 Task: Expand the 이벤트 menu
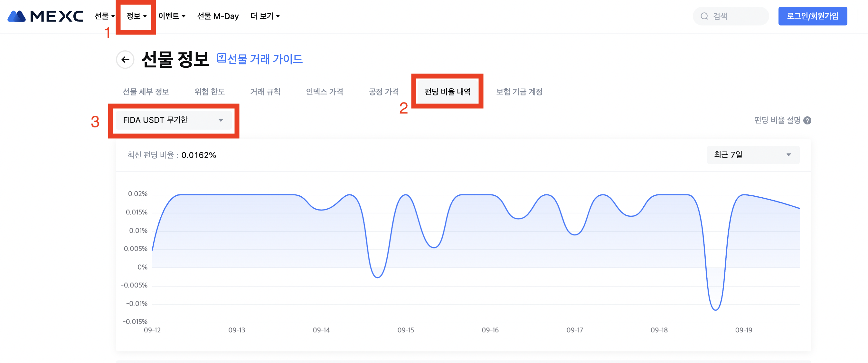tap(172, 16)
